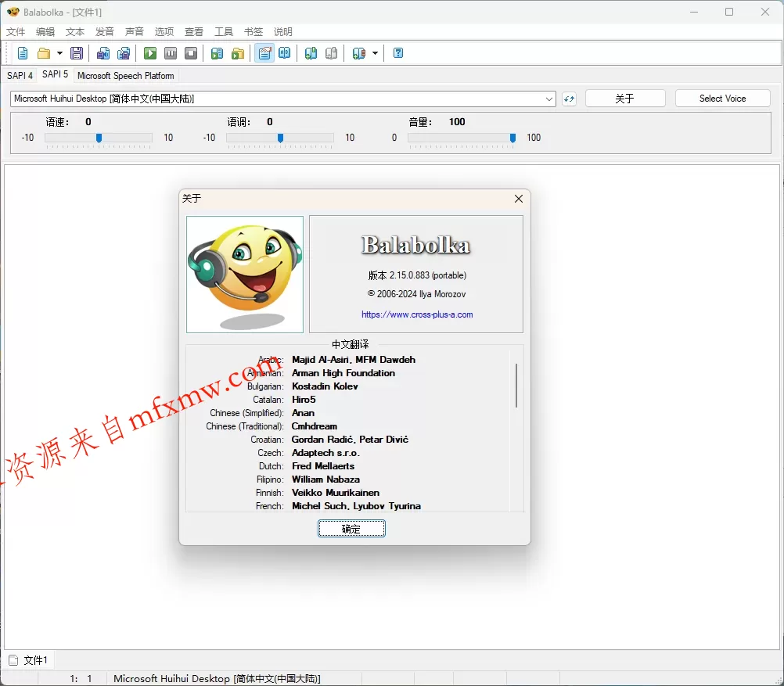784x686 pixels.
Task: Expand the bookmarks dropdown arrow
Action: tap(375, 53)
